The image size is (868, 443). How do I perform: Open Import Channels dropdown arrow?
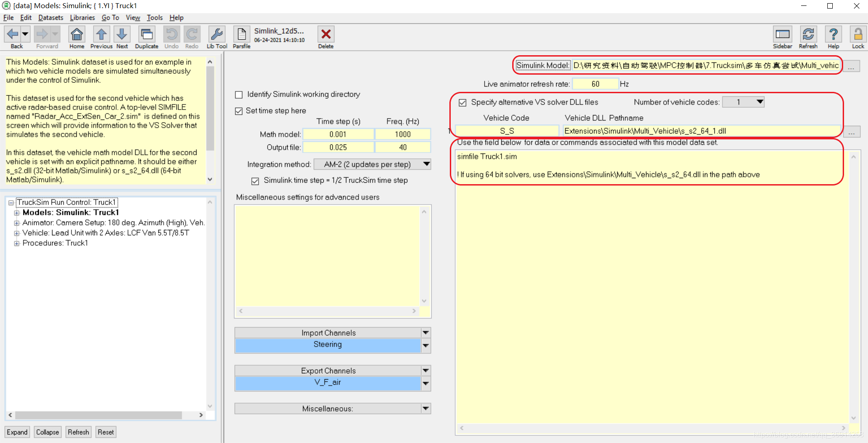425,333
